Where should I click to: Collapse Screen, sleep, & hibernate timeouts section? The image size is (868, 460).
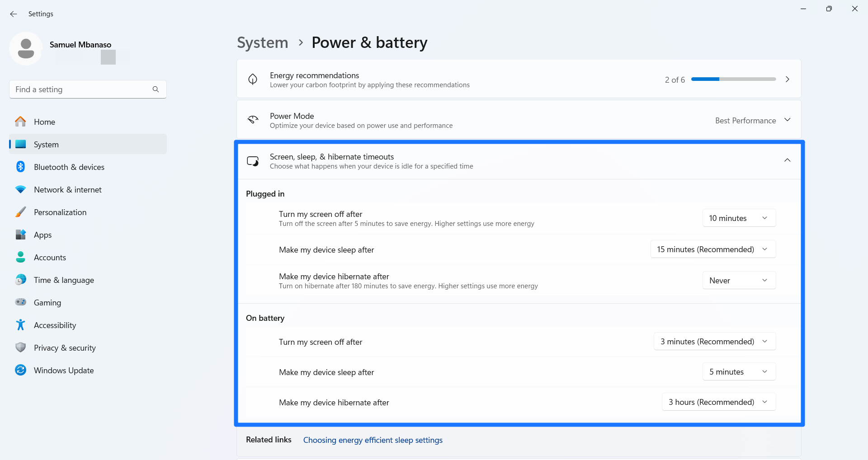click(787, 160)
